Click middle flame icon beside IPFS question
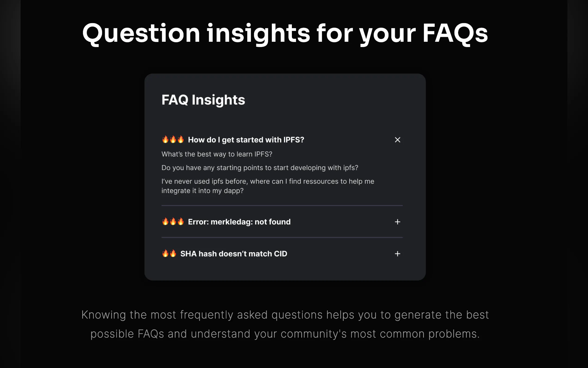This screenshot has height=368, width=588. 173,140
